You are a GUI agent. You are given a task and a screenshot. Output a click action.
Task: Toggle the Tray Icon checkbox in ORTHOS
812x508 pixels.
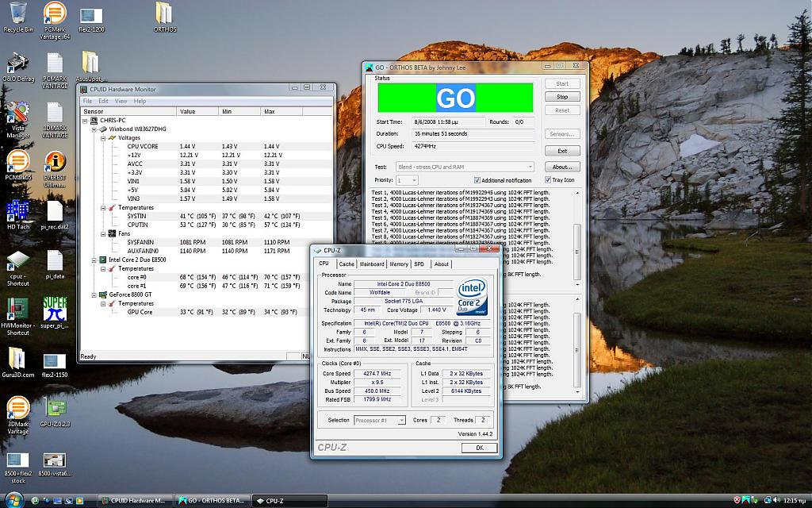547,179
